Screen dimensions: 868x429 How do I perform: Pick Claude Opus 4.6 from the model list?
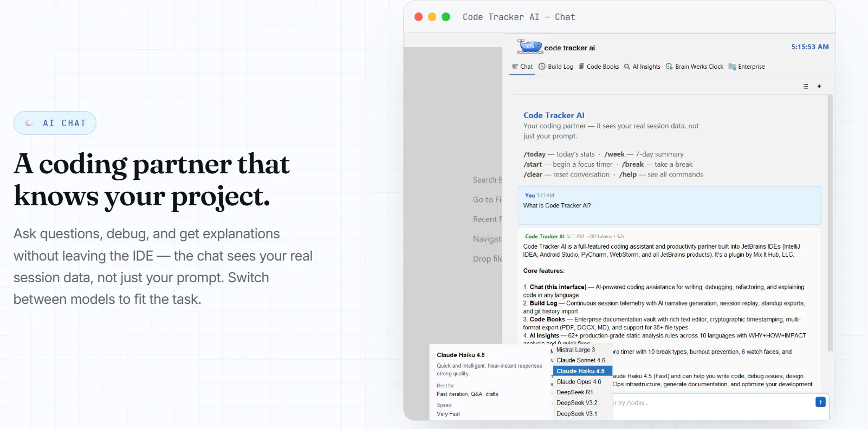pos(582,382)
